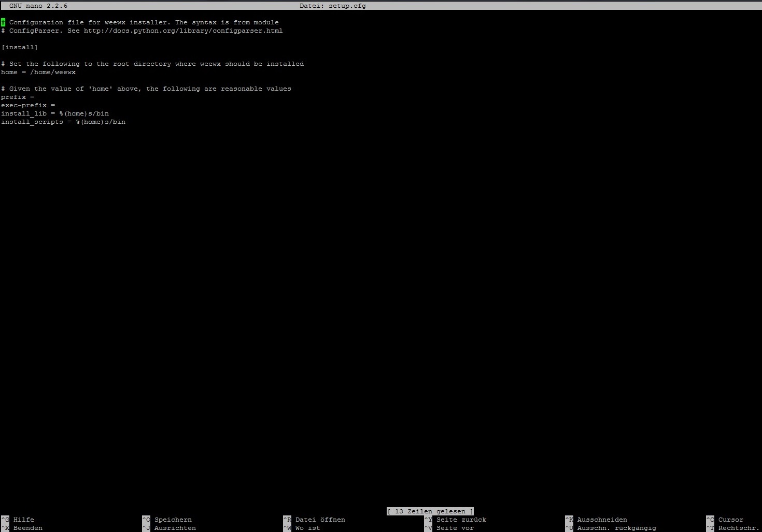Click the ^R Datei öffnen shortcut
The height and width of the screenshot is (532, 762).
pyautogui.click(x=314, y=520)
